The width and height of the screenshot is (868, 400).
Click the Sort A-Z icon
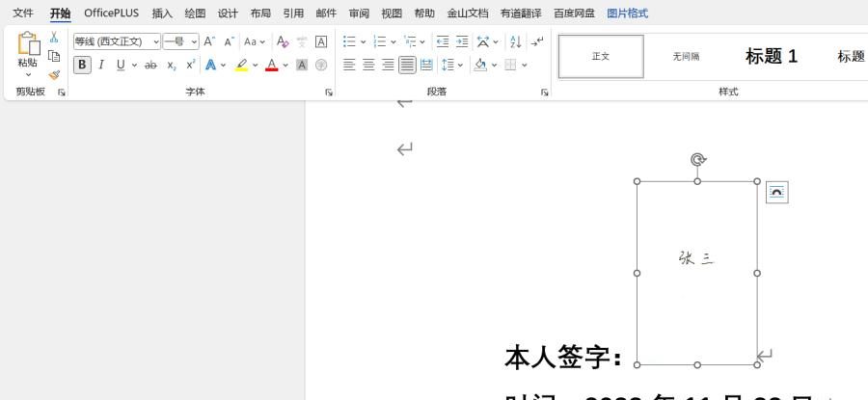point(515,41)
